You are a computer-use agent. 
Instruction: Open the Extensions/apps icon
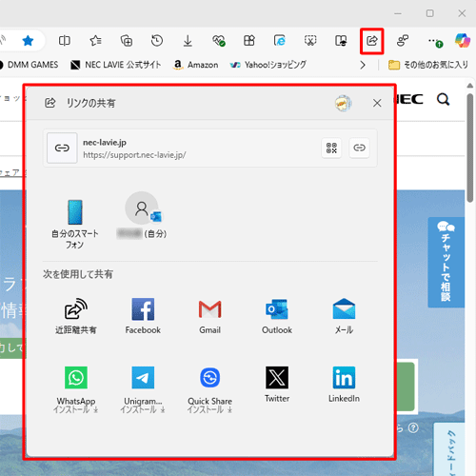(x=249, y=41)
